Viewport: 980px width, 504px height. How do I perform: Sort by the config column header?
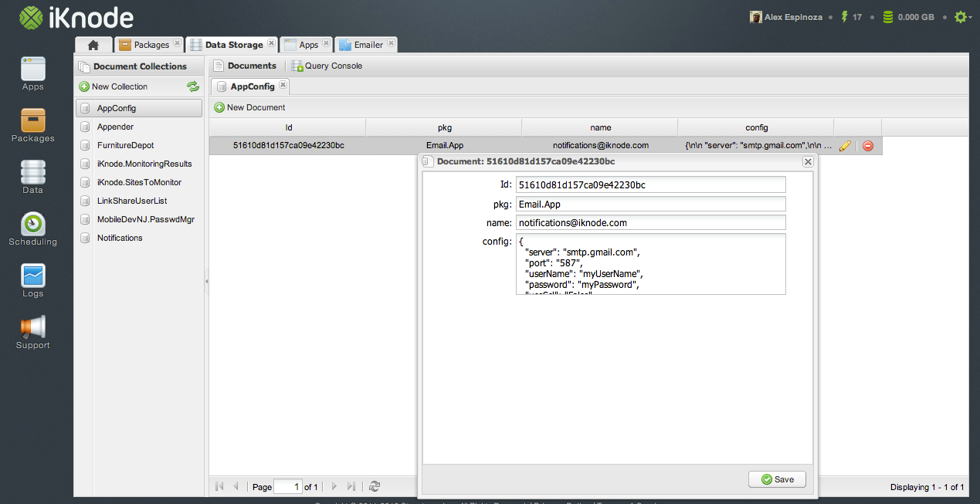tap(756, 127)
